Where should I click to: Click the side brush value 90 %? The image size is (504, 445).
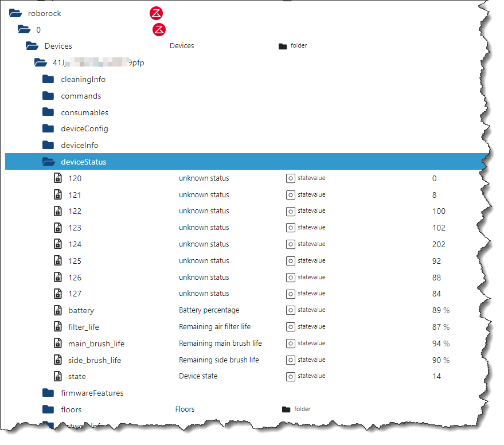tap(441, 360)
